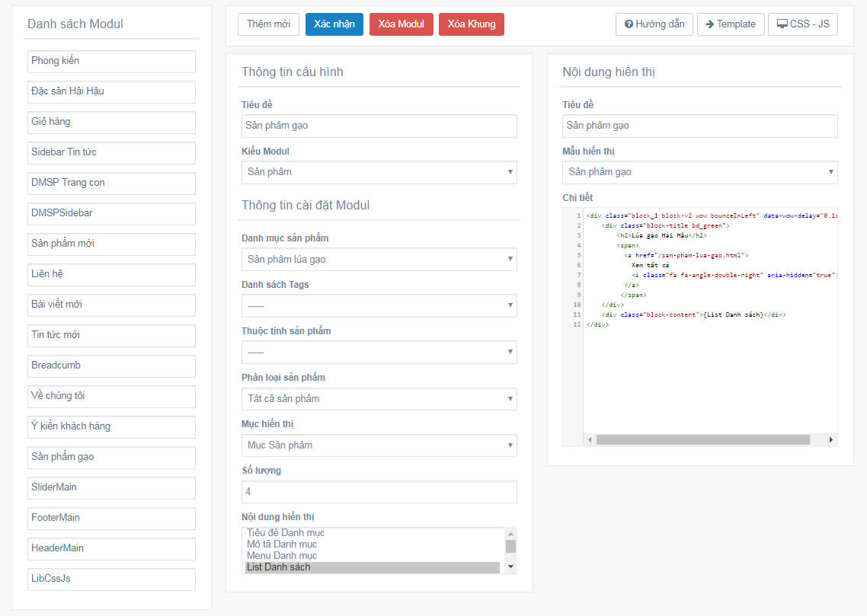
Task: Select Sản phẩm gạo module in sidebar
Action: point(111,457)
